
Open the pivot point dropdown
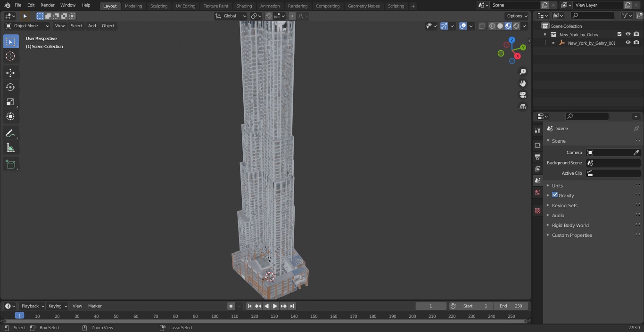tap(256, 16)
